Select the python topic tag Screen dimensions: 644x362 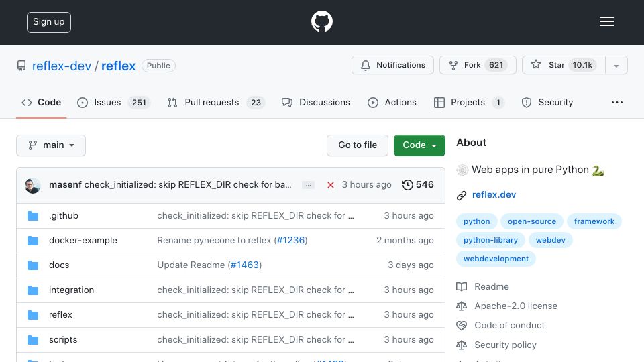tap(476, 221)
